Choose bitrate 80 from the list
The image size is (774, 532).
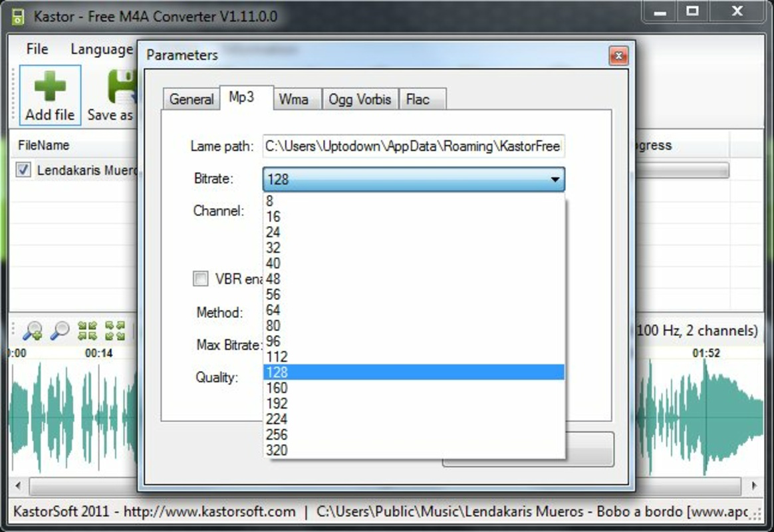413,326
